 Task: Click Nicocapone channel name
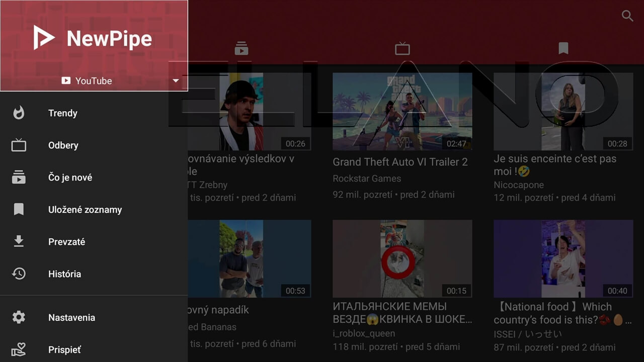click(x=519, y=185)
